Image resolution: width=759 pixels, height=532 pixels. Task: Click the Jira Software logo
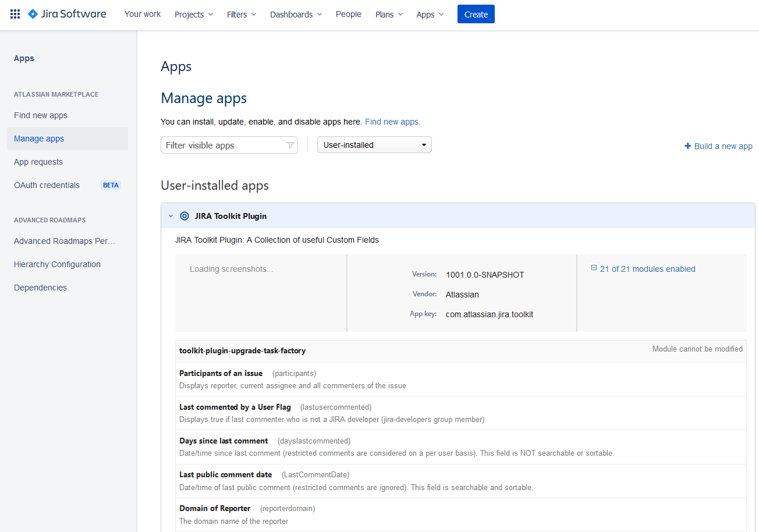click(x=67, y=14)
